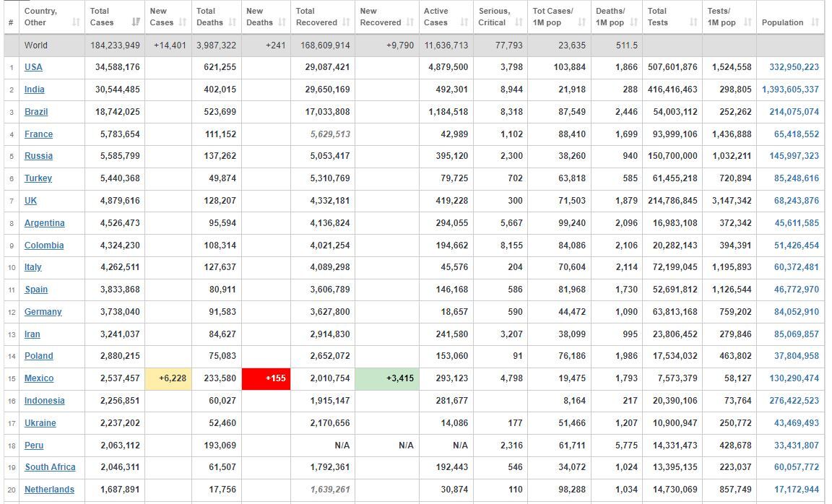Sort by New Recovered sort icon
This screenshot has height=504, width=832.
click(409, 22)
